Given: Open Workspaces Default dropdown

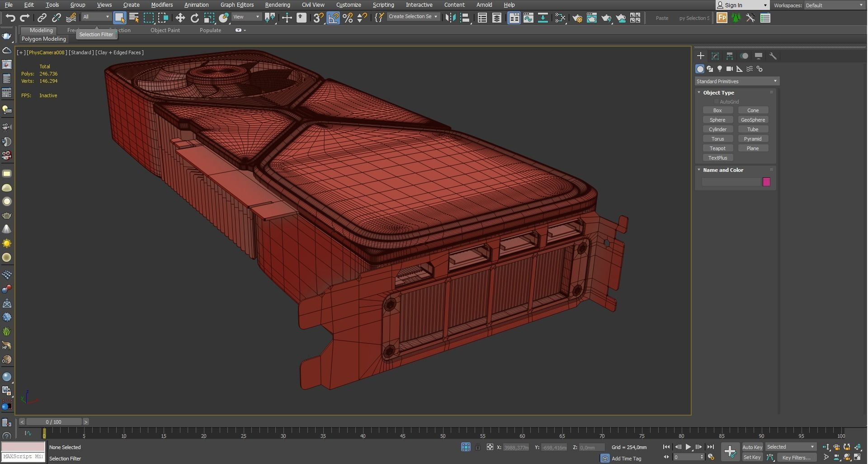Looking at the screenshot, I should pyautogui.click(x=834, y=5).
